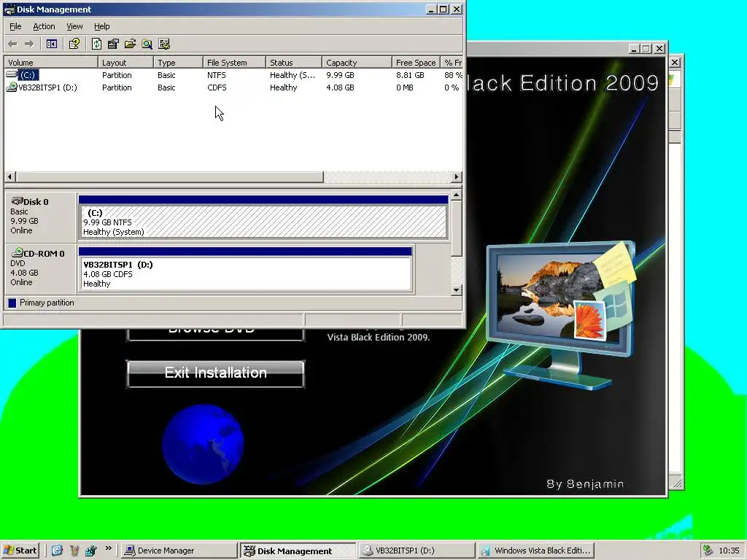Switch to Windows Vista Black Edition taskbar button
The width and height of the screenshot is (747, 560).
point(535,551)
